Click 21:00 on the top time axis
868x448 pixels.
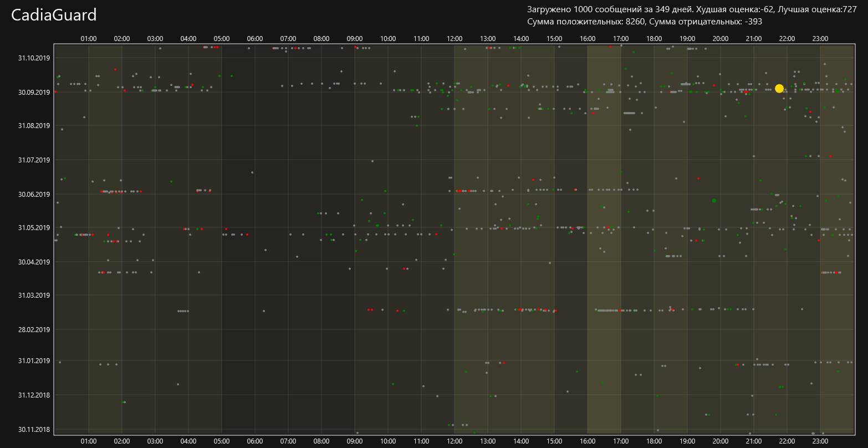point(754,39)
